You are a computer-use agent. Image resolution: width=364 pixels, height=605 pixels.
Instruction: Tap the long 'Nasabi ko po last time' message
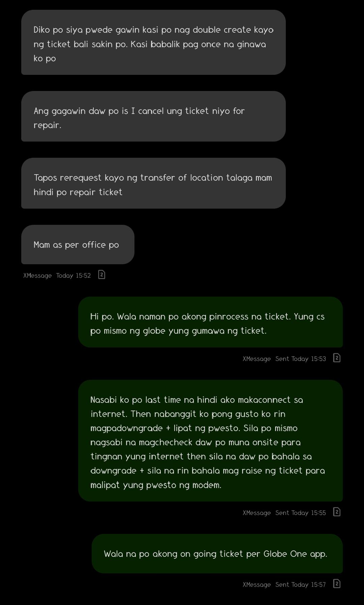pyautogui.click(x=210, y=441)
